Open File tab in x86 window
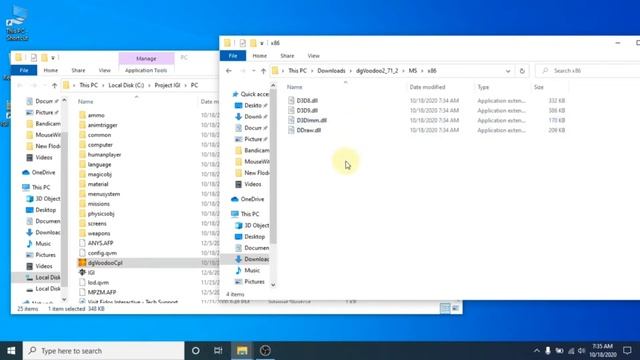Image resolution: width=640 pixels, height=360 pixels. coord(233,56)
